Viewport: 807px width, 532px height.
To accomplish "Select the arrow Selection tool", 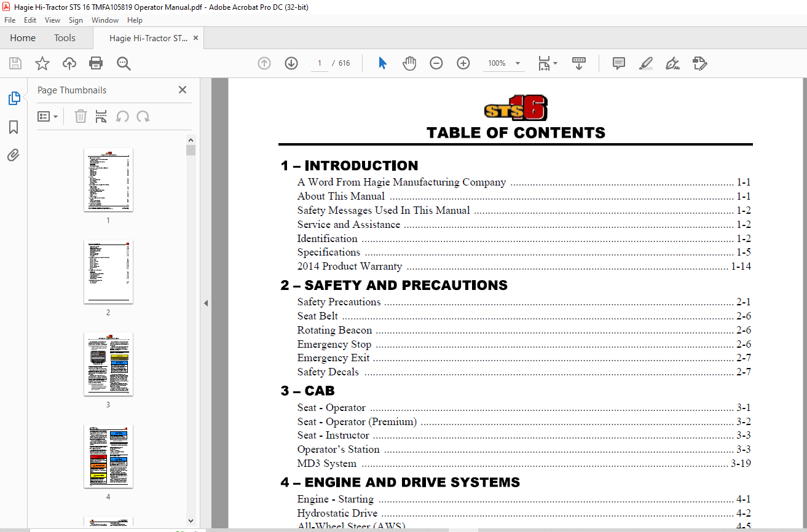I will point(382,63).
